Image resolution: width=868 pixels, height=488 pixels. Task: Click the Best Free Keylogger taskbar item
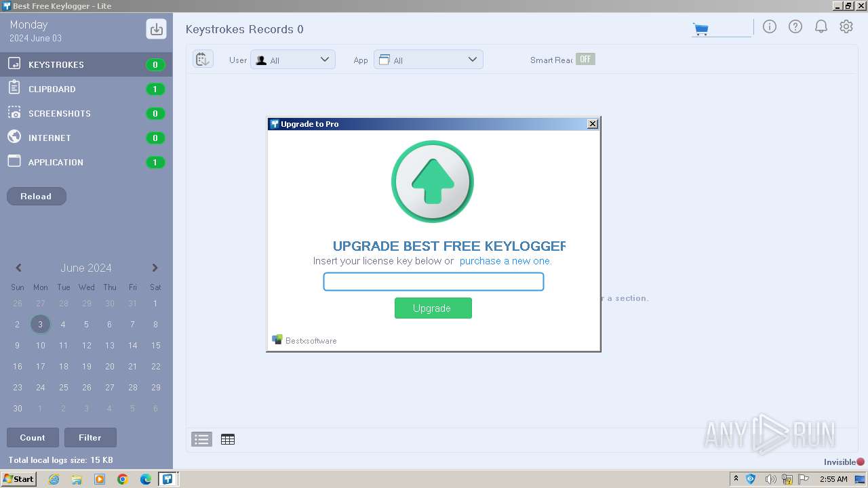point(168,479)
